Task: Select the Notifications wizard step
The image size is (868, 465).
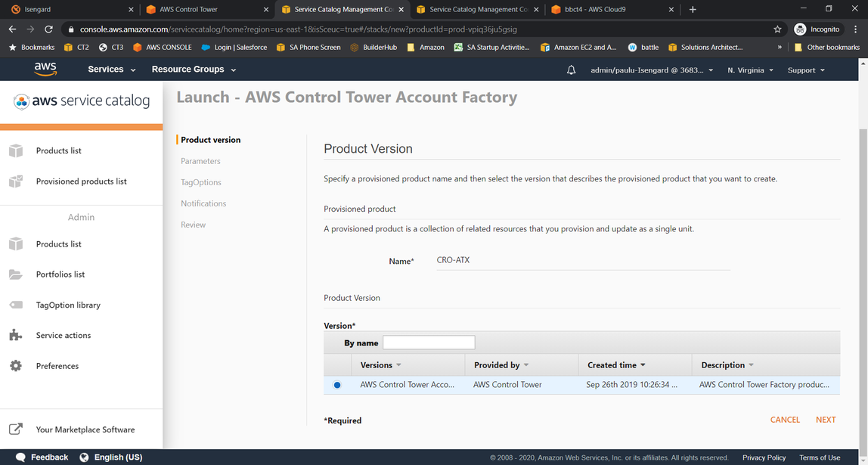Action: click(x=203, y=203)
